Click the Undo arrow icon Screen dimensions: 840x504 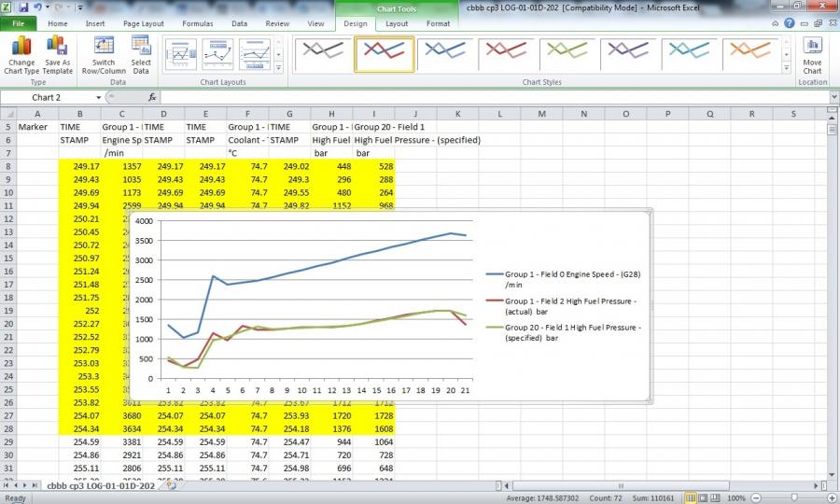38,7
